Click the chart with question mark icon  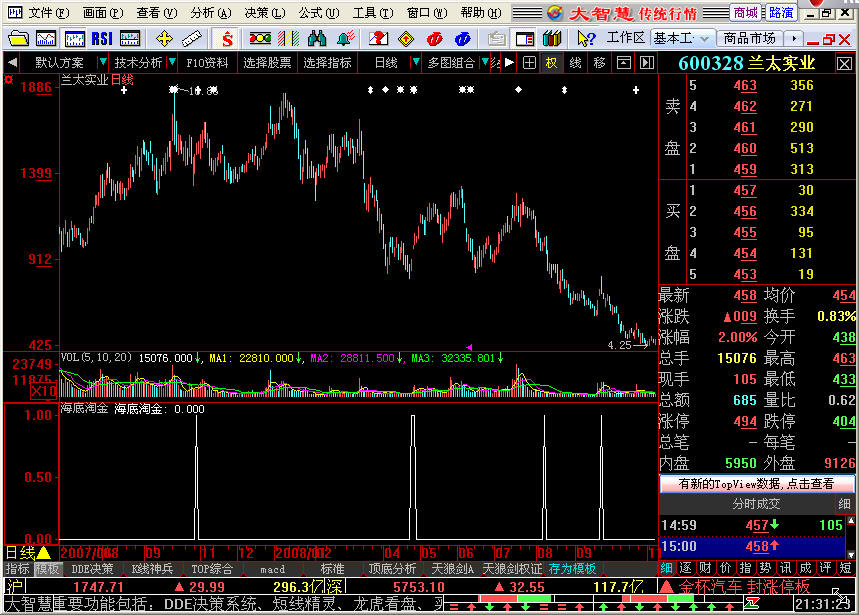378,39
